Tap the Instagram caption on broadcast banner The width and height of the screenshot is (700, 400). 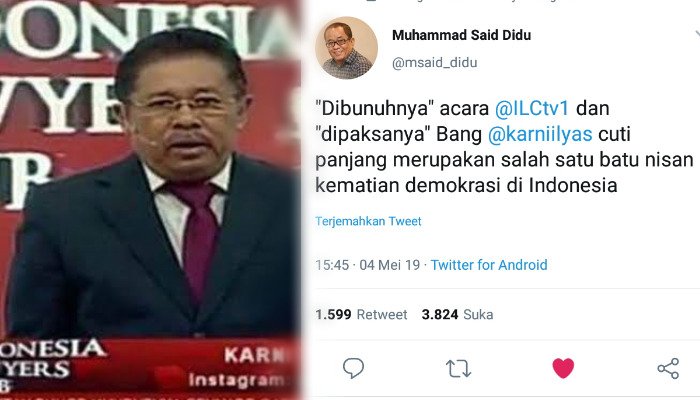point(236,380)
